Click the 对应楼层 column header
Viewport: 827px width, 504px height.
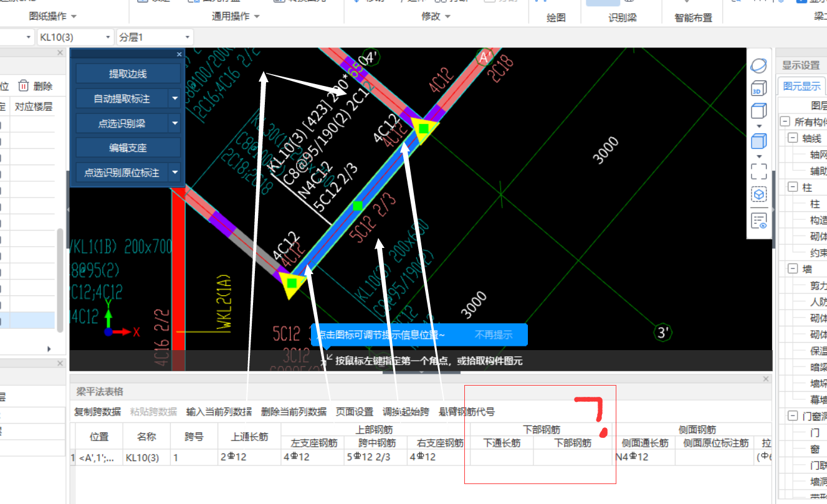coord(32,107)
